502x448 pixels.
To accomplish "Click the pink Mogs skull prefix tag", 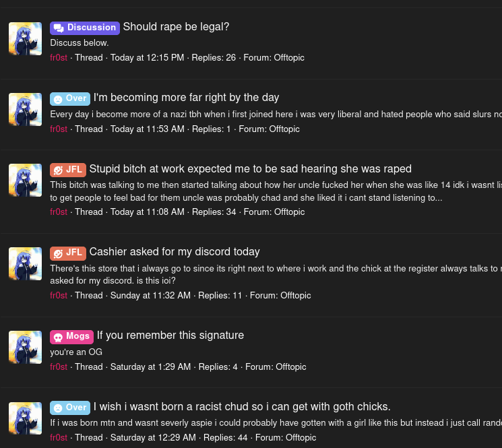I will point(71,336).
